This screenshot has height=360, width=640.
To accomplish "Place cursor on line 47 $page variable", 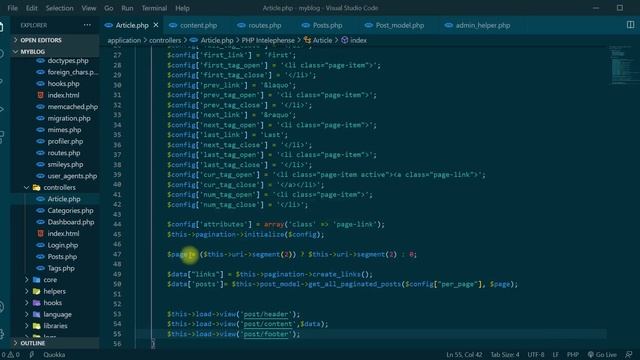I will click(x=177, y=254).
